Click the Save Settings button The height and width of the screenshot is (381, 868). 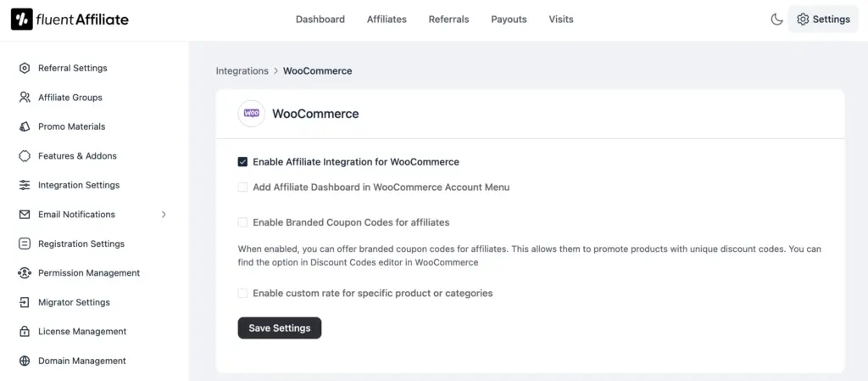click(280, 328)
